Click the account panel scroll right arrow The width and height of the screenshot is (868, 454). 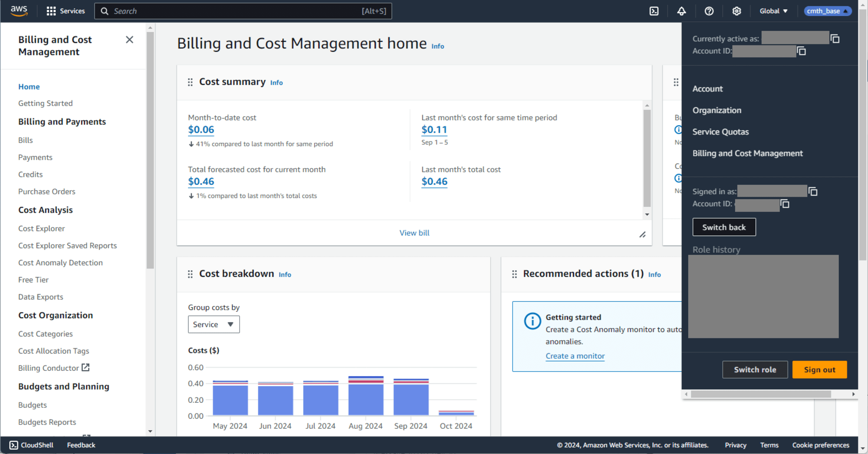click(x=853, y=394)
